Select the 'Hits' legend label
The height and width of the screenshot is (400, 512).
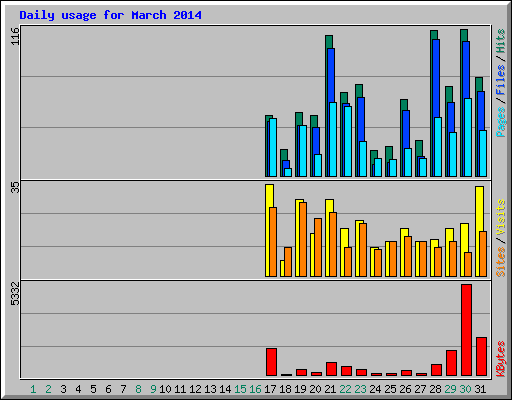(500, 41)
